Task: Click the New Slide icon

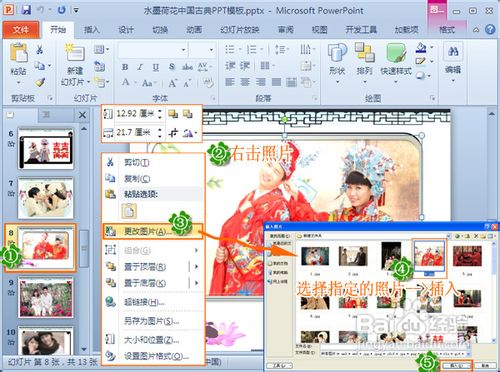Action: coord(75,53)
